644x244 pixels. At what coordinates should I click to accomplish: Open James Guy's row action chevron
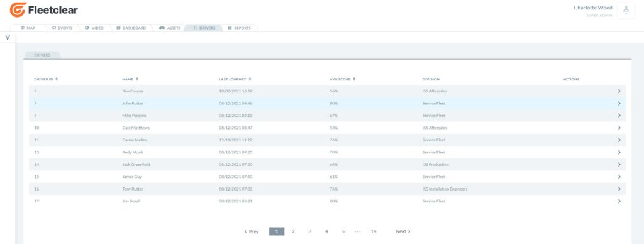click(619, 177)
